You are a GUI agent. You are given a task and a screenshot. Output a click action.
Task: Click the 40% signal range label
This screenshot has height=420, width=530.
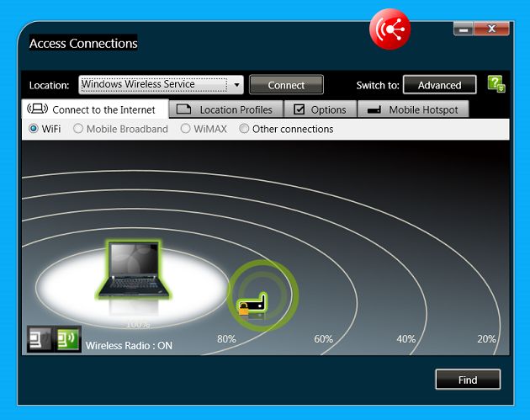[x=406, y=339]
